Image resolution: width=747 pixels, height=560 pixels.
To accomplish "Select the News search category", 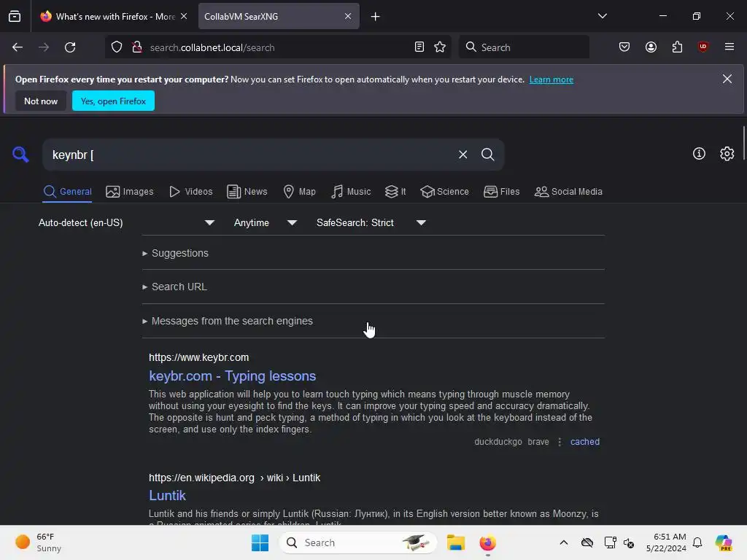I will [247, 192].
